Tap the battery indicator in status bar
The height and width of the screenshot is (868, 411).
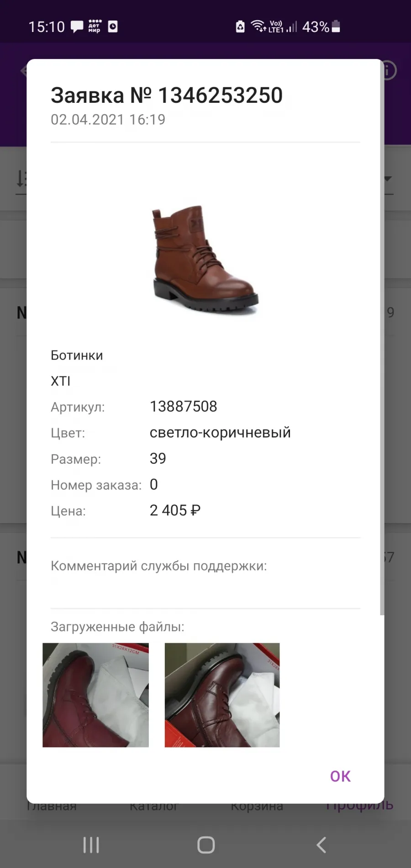click(336, 26)
